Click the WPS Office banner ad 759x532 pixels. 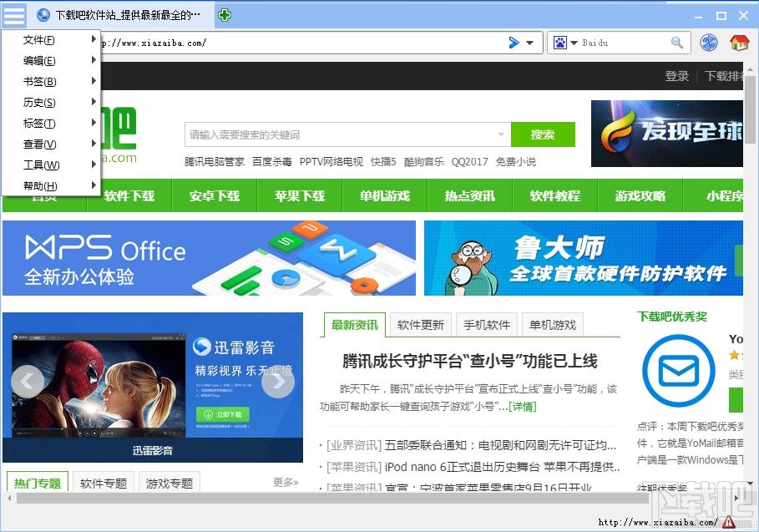point(209,258)
